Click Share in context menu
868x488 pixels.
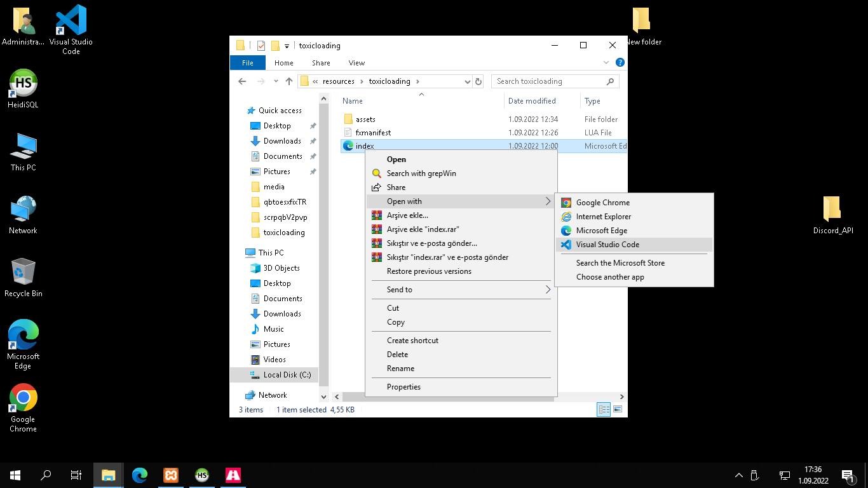click(461, 187)
